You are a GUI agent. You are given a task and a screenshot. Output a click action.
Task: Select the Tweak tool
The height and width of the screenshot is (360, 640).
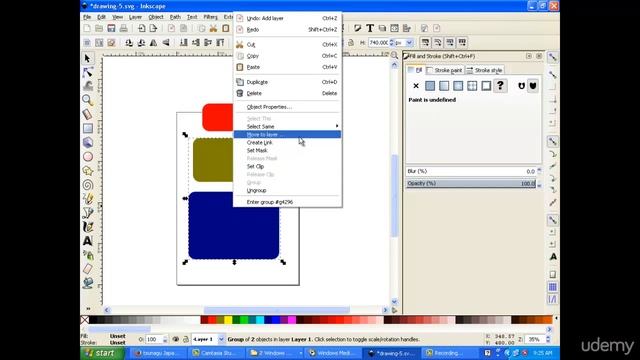[87, 86]
